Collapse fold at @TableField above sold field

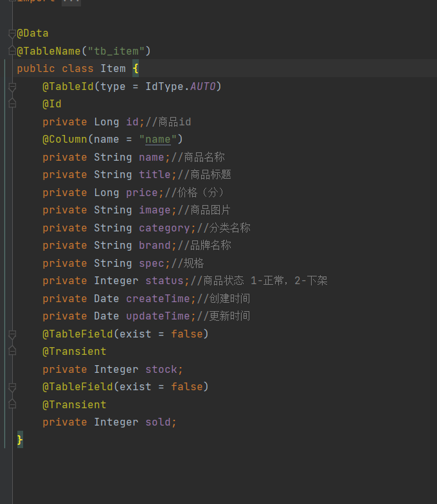pos(12,387)
